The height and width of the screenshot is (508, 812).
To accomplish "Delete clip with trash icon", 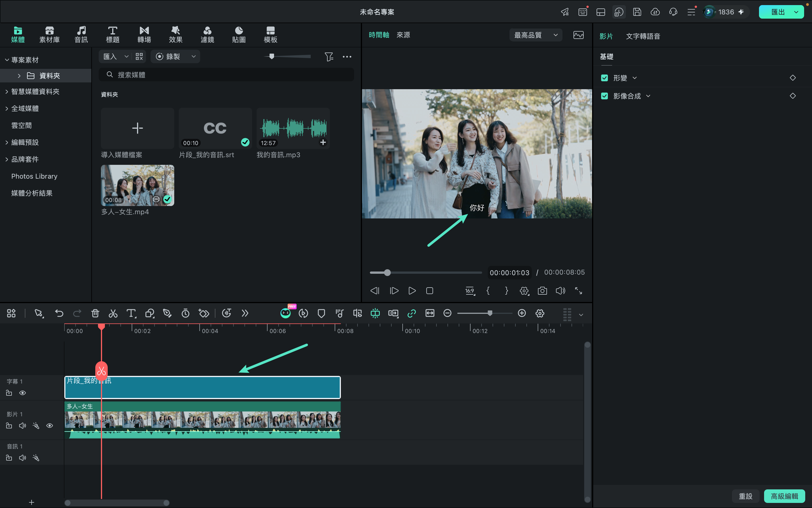I will point(95,314).
